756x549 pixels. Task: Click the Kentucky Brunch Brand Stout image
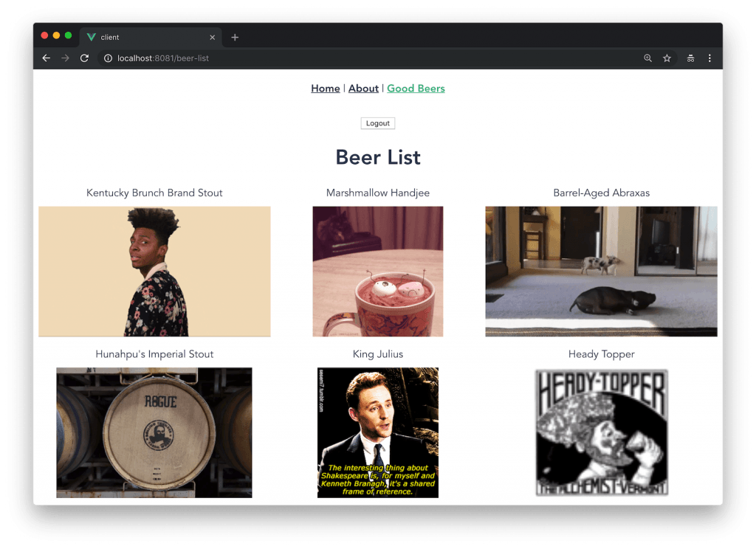pos(154,272)
